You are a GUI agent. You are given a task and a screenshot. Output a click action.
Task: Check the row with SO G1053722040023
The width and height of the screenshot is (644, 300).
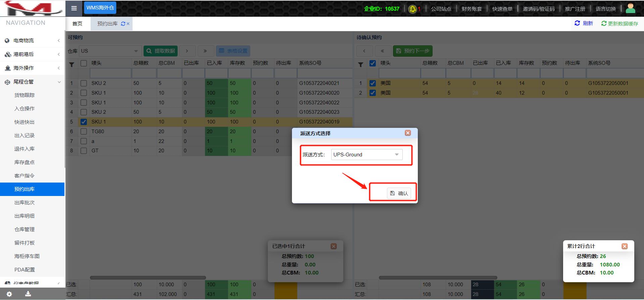(84, 112)
